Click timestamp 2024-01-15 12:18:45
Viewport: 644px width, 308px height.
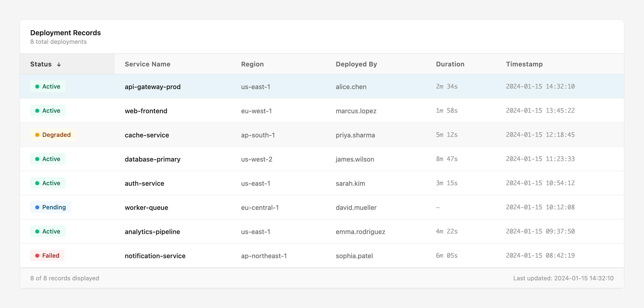[x=540, y=135]
